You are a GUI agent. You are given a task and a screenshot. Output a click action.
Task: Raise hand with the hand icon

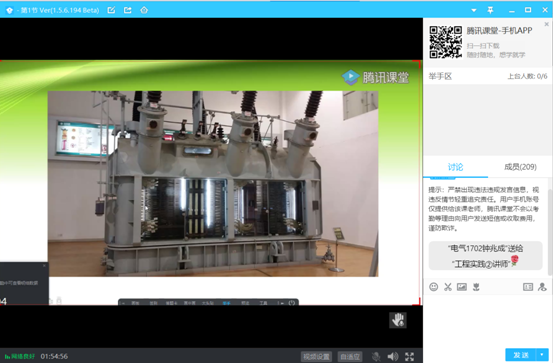(398, 320)
